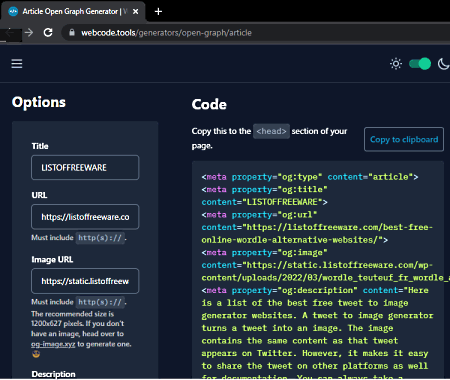Click the generated meta code block

[x=318, y=270]
